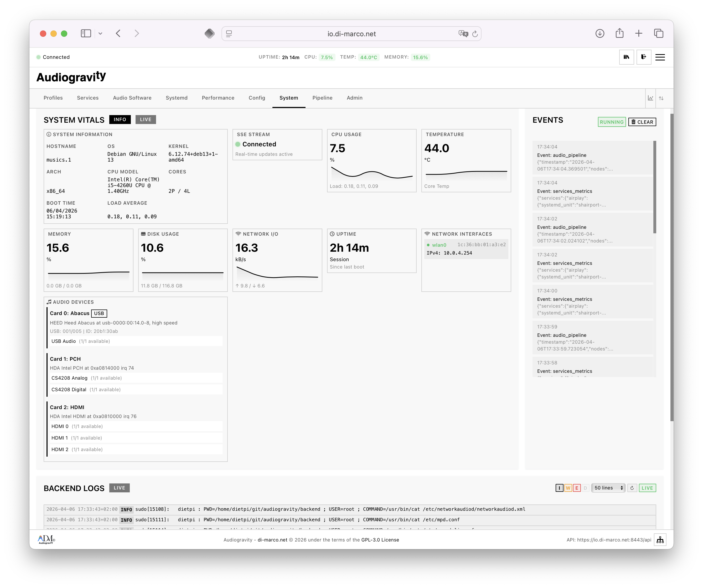The height and width of the screenshot is (588, 703).
Task: Clear events using the trash CLEAR button
Action: pyautogui.click(x=642, y=122)
